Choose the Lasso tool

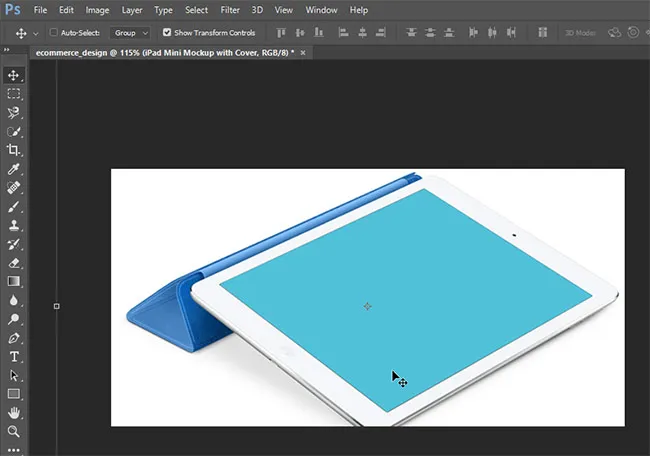click(x=14, y=113)
